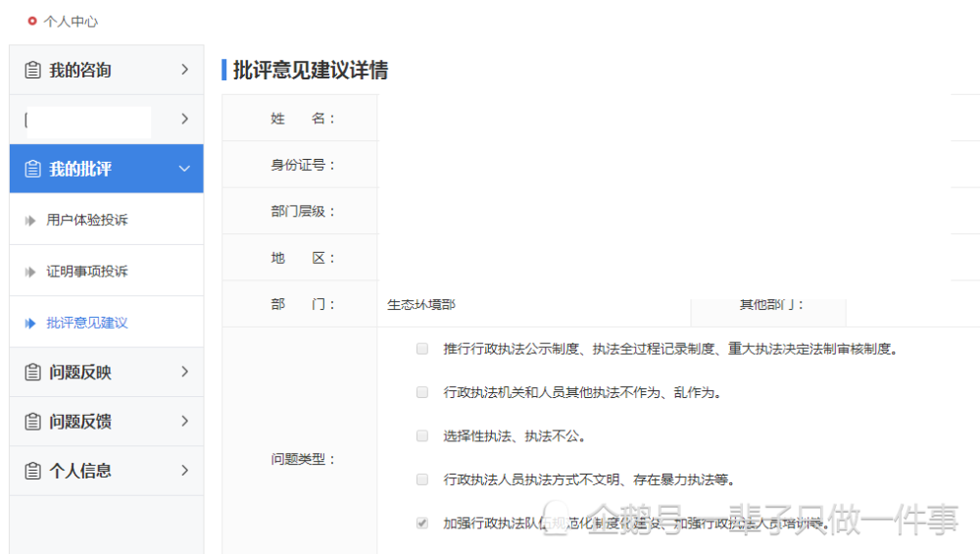Screen dimensions: 980x554
Task: Expand 我的咨询 with its chevron
Action: [184, 70]
